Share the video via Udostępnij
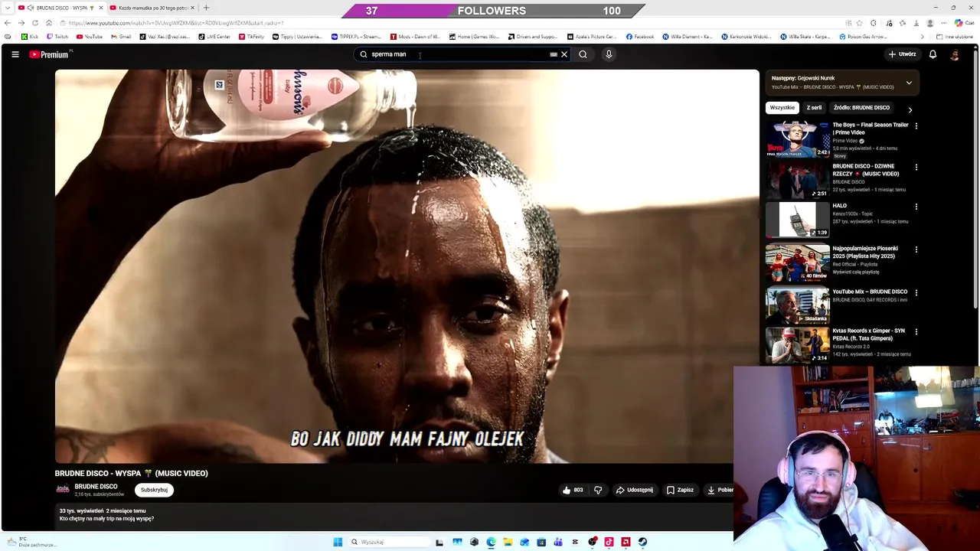980x551 pixels. (634, 490)
